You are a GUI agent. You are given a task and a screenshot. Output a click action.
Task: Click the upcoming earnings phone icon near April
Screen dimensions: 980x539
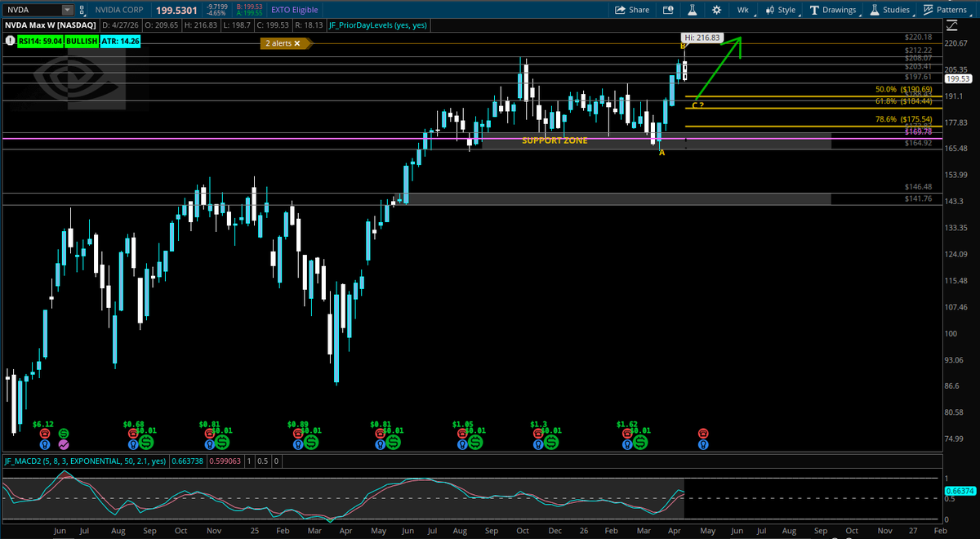point(703,432)
